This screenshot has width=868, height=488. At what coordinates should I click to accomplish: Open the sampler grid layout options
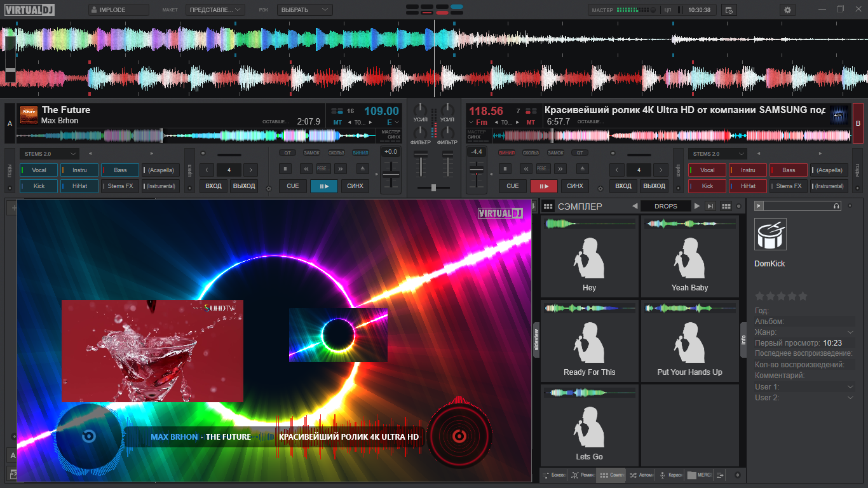pos(726,206)
